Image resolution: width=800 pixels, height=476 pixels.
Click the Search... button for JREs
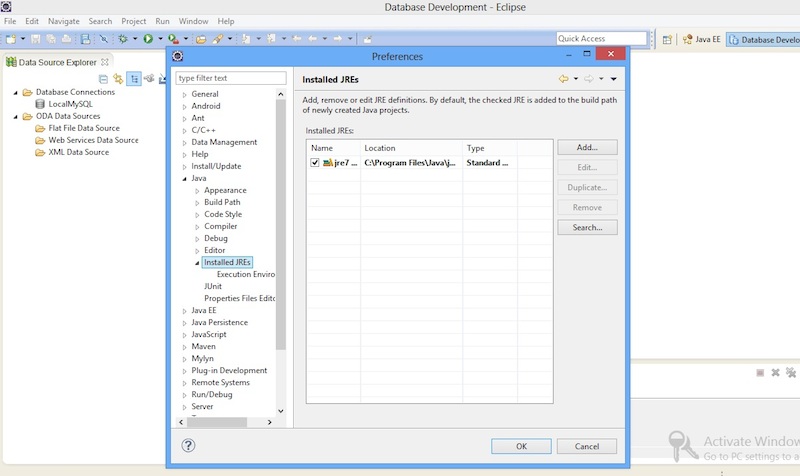pos(587,228)
